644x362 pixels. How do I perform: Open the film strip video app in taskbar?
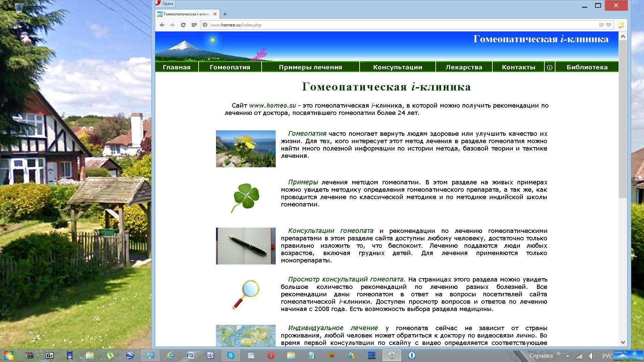coord(69,355)
